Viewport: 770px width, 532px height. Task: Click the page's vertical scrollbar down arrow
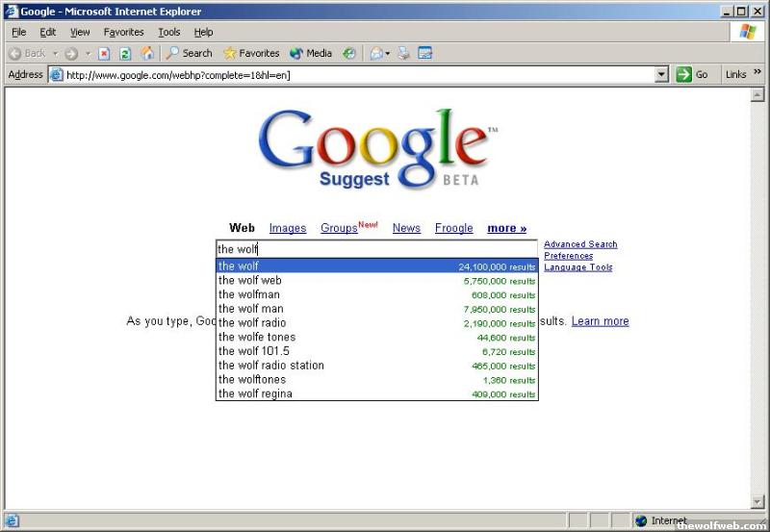tap(757, 501)
